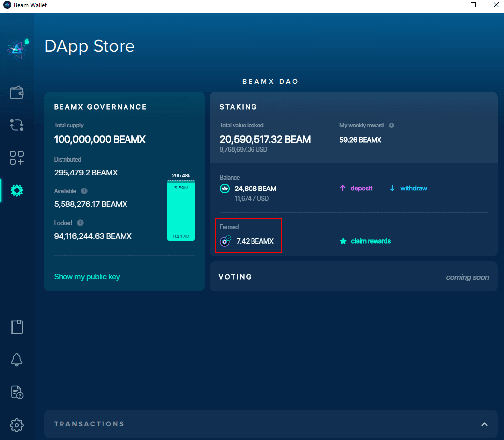
Task: Click the info icon beside My weekly reward
Action: tap(391, 126)
